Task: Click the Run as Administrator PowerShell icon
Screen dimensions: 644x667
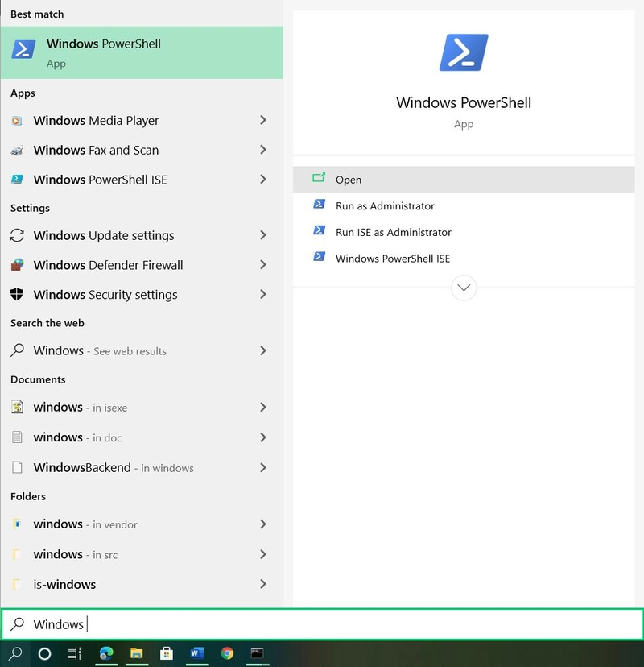Action: pyautogui.click(x=320, y=204)
